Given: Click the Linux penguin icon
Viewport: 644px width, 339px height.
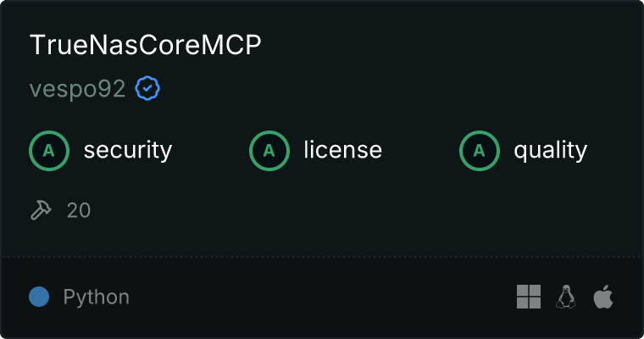Looking at the screenshot, I should click(566, 297).
